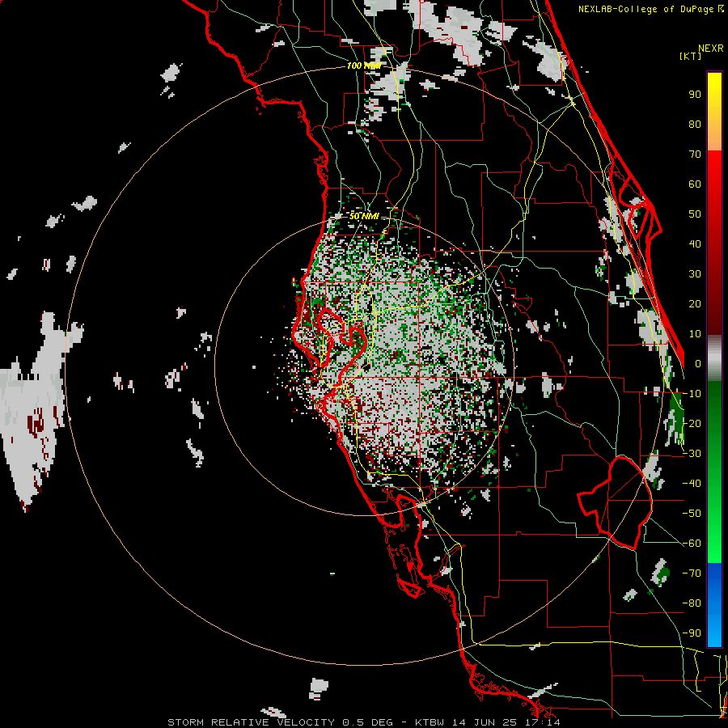Click the positive 60 scale value
This screenshot has height=728, width=728.
[x=695, y=184]
